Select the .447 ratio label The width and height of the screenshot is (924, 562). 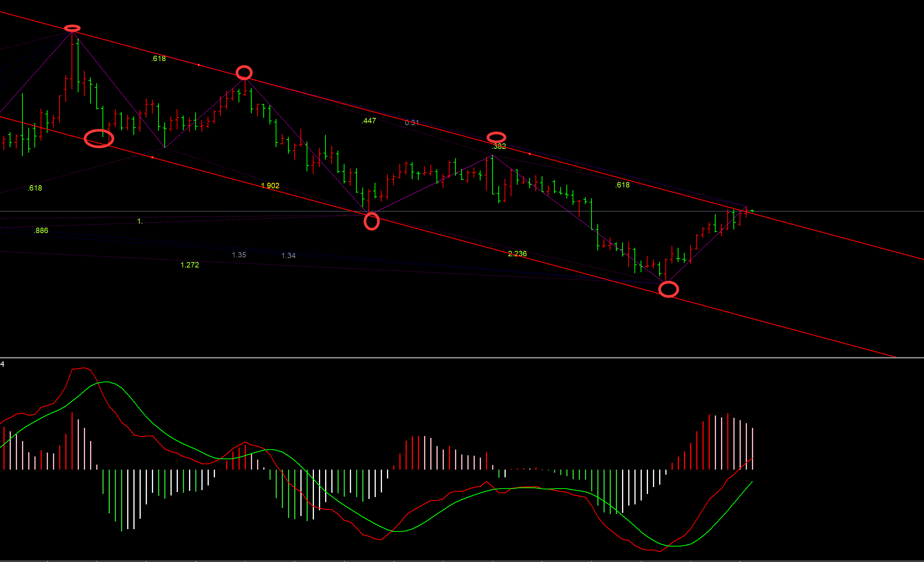369,121
